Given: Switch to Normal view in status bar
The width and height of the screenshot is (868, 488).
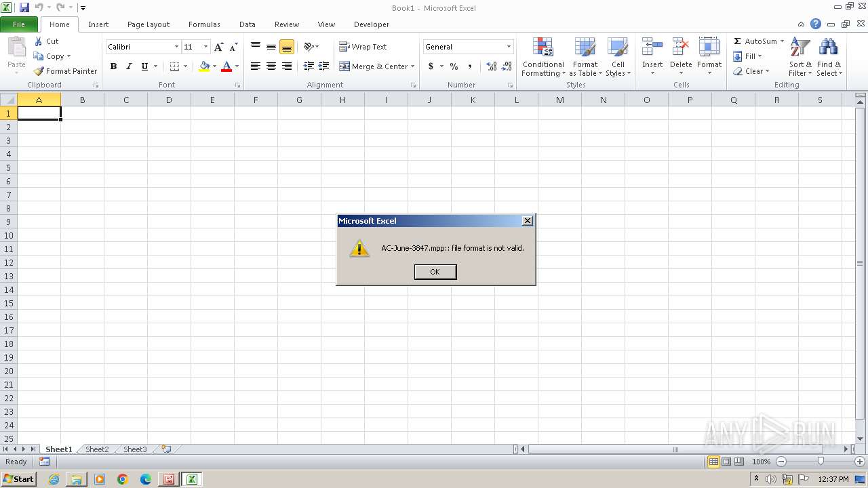Looking at the screenshot, I should 713,462.
